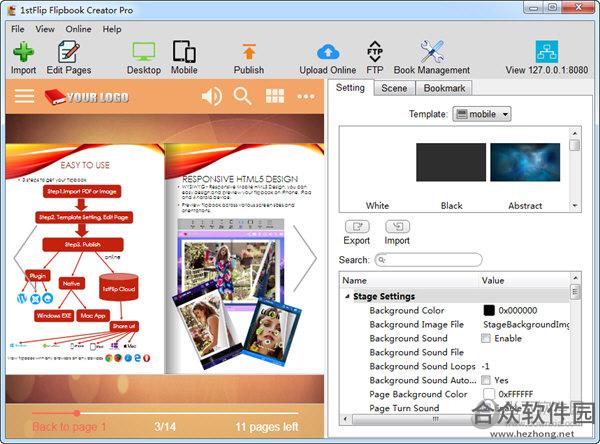Open the Online menu
The width and height of the screenshot is (600, 444).
pos(78,29)
